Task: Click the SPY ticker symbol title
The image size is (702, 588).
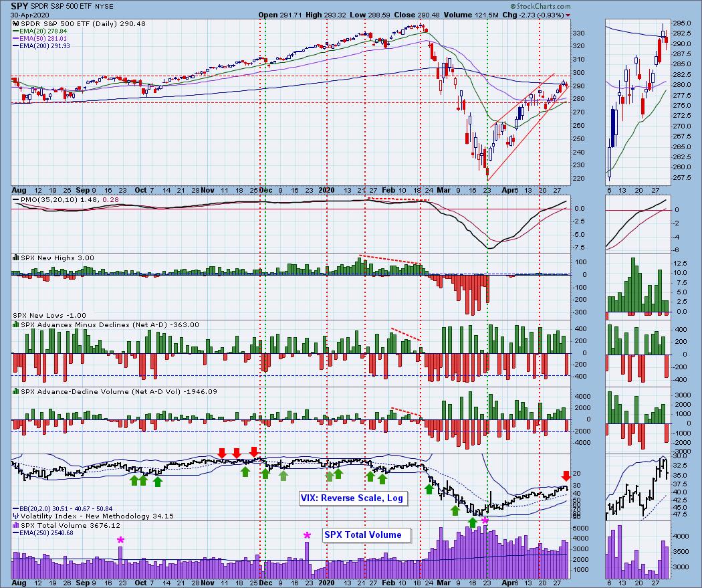Action: pos(19,6)
